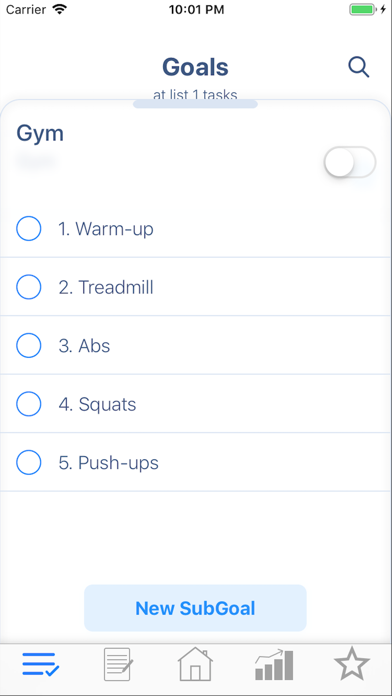
Task: Open the search magnifier icon
Action: pos(359,67)
